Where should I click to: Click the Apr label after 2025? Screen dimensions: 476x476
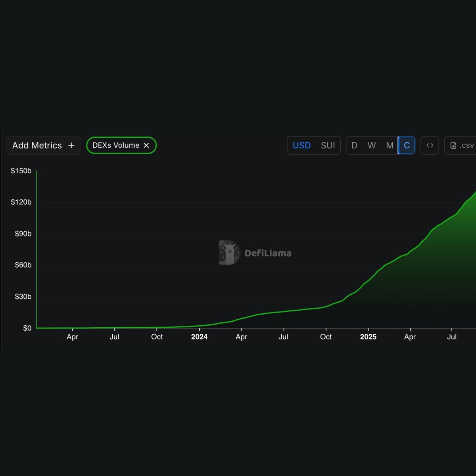point(410,337)
